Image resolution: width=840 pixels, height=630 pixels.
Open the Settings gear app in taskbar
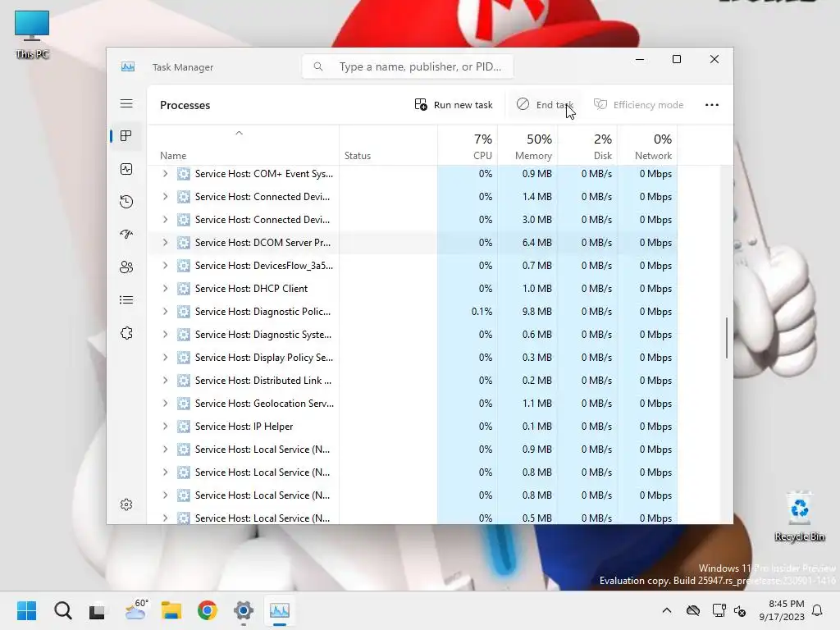(243, 610)
